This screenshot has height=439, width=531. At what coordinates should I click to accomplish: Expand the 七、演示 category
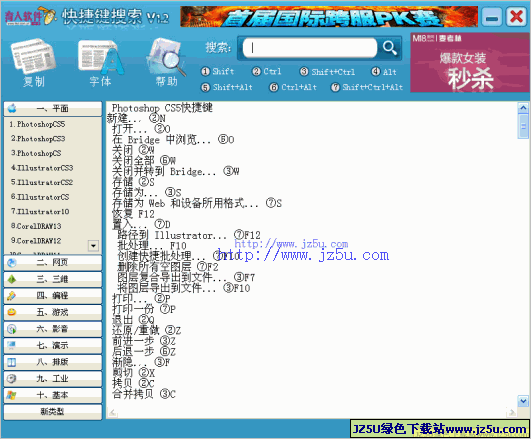[52, 346]
